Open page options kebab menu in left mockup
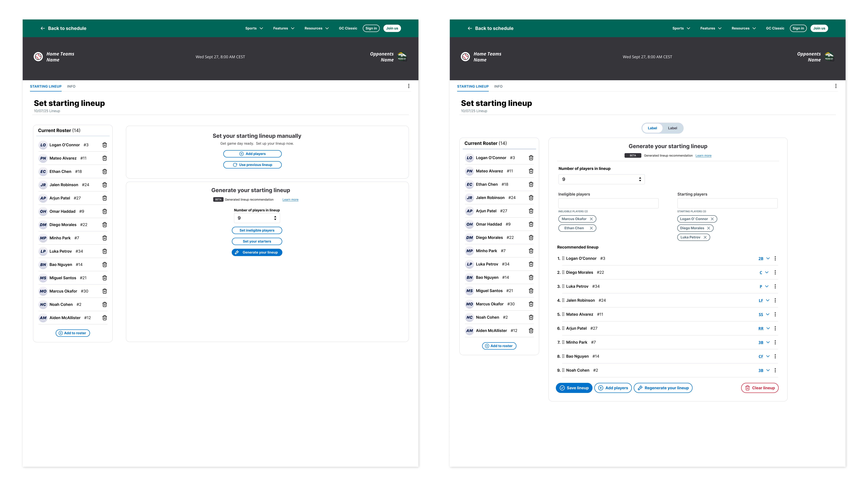This screenshot has width=868, height=486. tap(409, 86)
